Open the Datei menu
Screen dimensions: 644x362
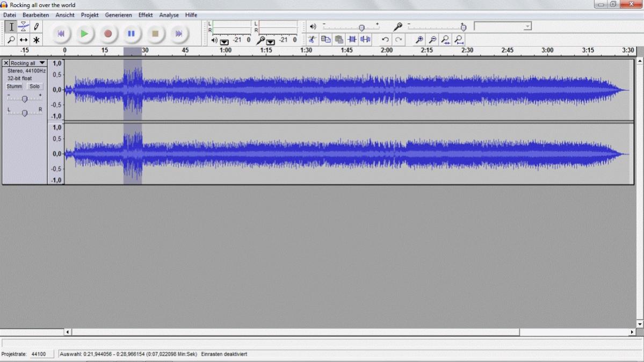10,15
